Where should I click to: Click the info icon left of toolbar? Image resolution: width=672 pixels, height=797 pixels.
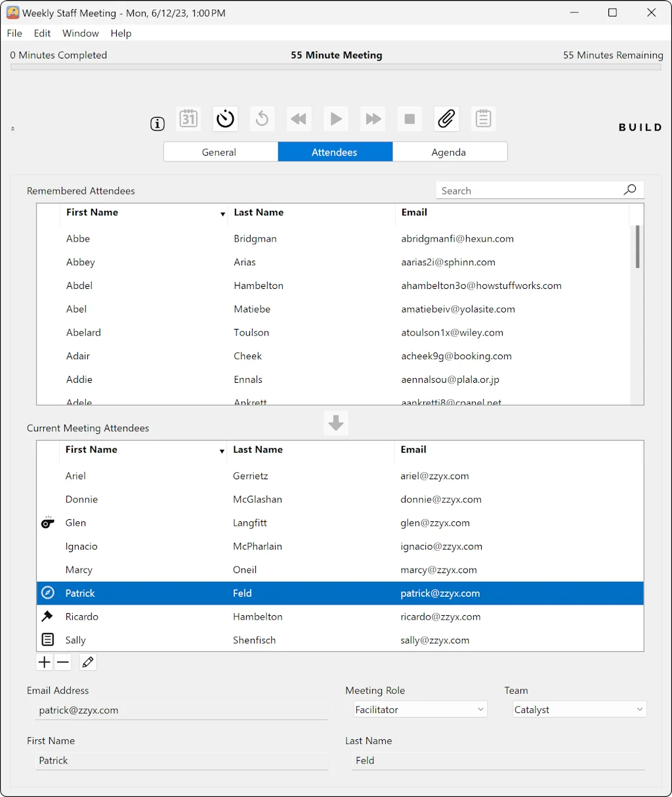[x=157, y=123]
